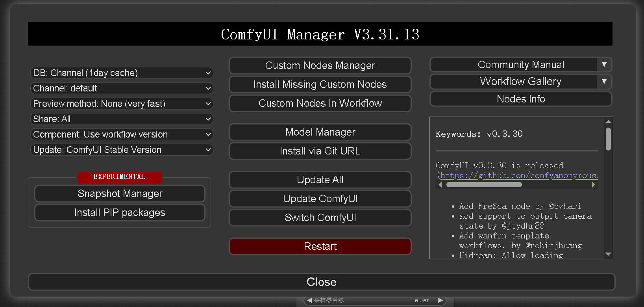This screenshot has width=644, height=307.
Task: Click the previous sampler arrow beside euler
Action: click(309, 300)
